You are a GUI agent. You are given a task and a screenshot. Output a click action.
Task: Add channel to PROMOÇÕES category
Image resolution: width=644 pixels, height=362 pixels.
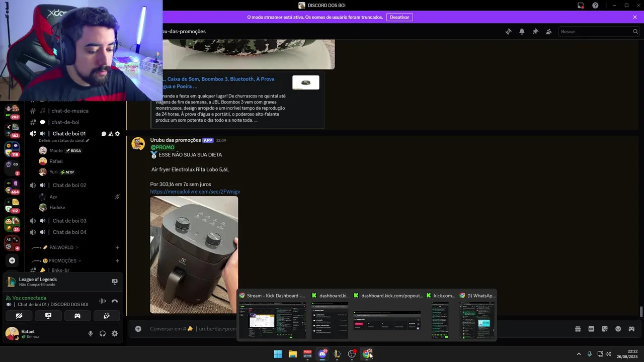pos(117,260)
